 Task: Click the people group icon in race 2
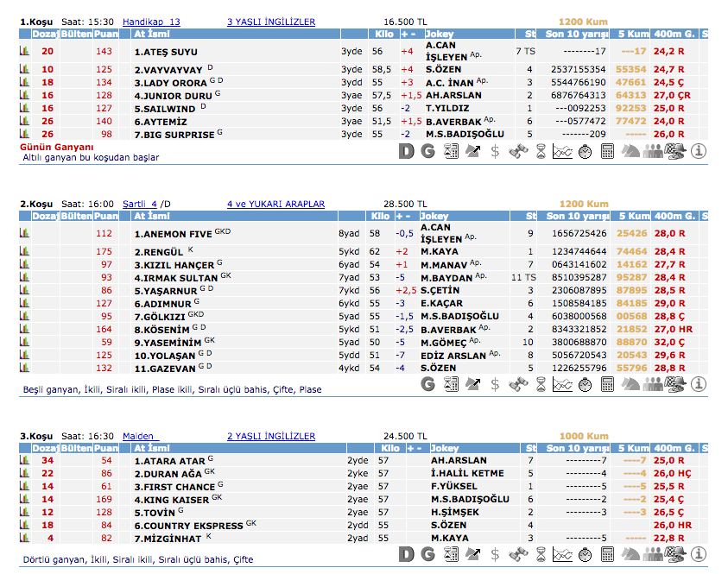[x=654, y=383]
